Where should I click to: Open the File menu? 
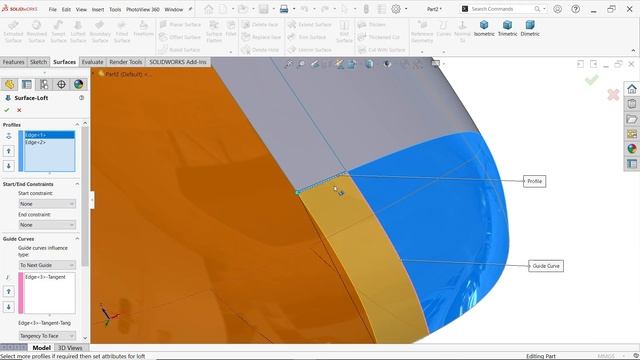coord(53,9)
